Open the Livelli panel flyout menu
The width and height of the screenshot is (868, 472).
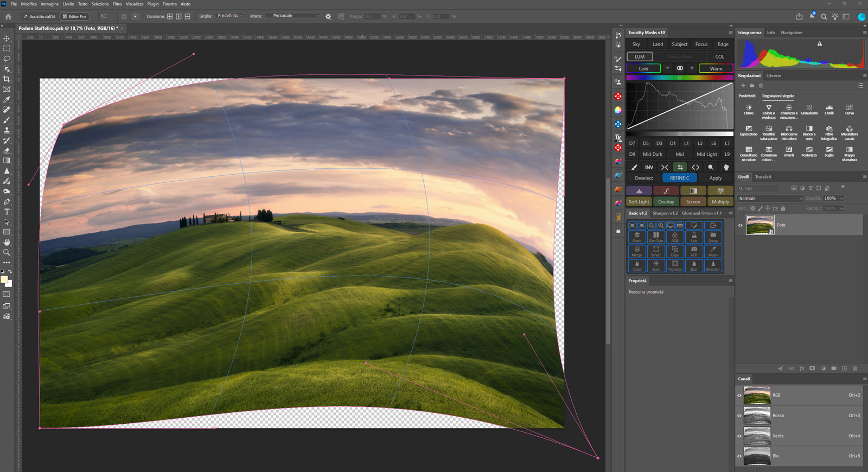[865, 177]
